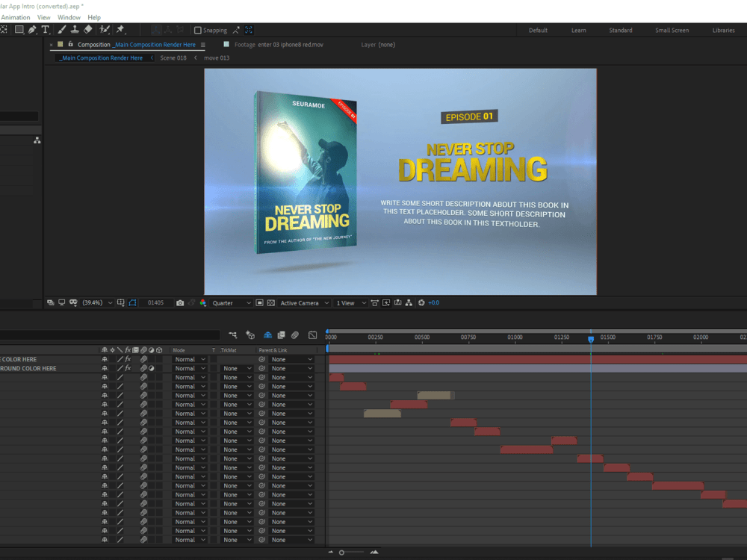Select the Clone Stamp tool

pos(75,30)
